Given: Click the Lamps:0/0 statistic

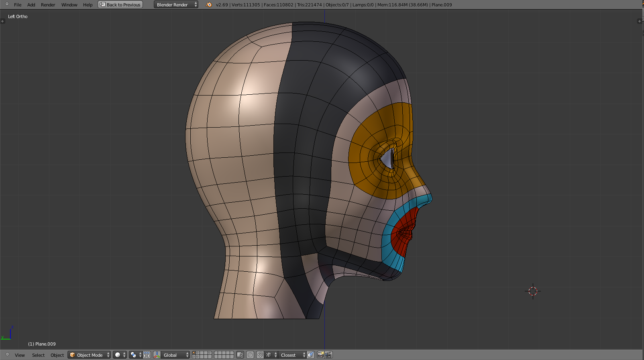Looking at the screenshot, I should click(x=363, y=5).
